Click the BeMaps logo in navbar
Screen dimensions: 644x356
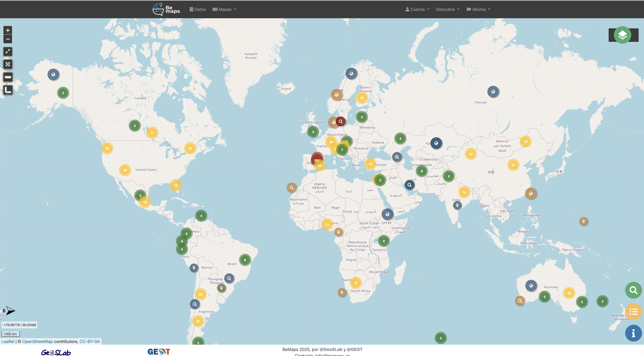pyautogui.click(x=167, y=9)
